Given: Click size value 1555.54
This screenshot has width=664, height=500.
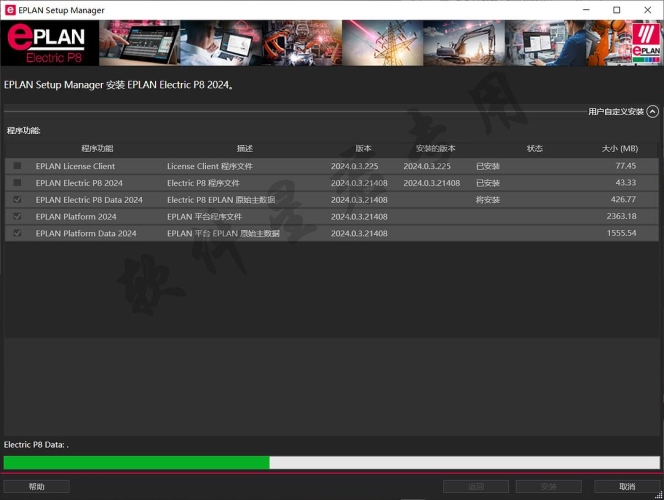Looking at the screenshot, I should tap(622, 233).
